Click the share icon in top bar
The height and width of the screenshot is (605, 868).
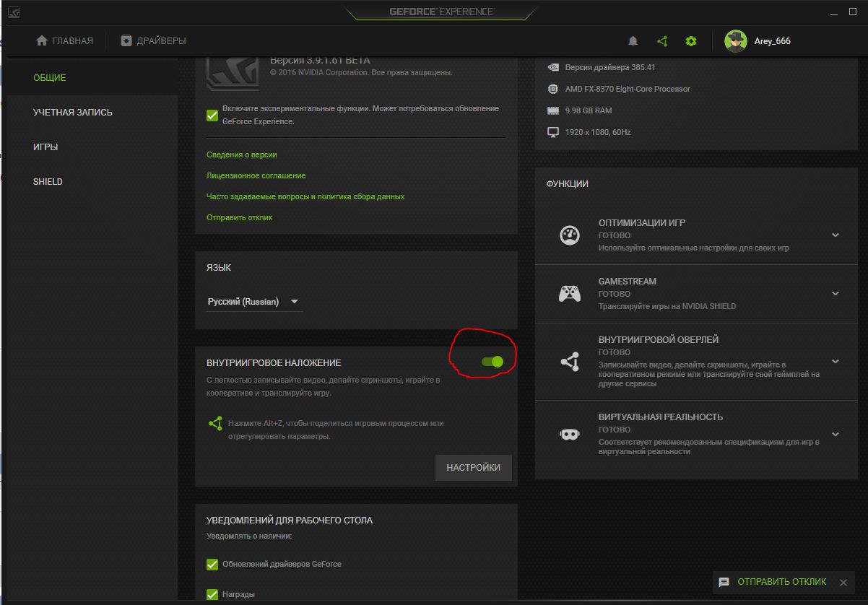click(x=662, y=41)
